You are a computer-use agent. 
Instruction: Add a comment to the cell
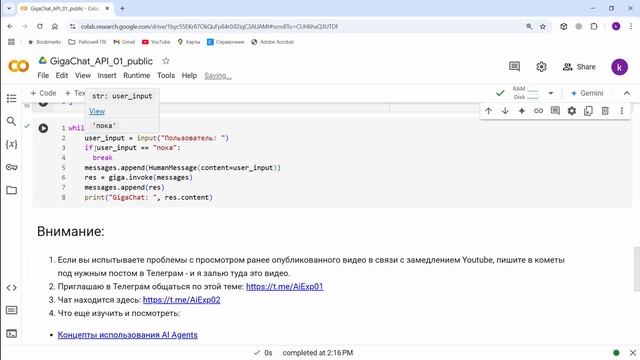(555, 111)
